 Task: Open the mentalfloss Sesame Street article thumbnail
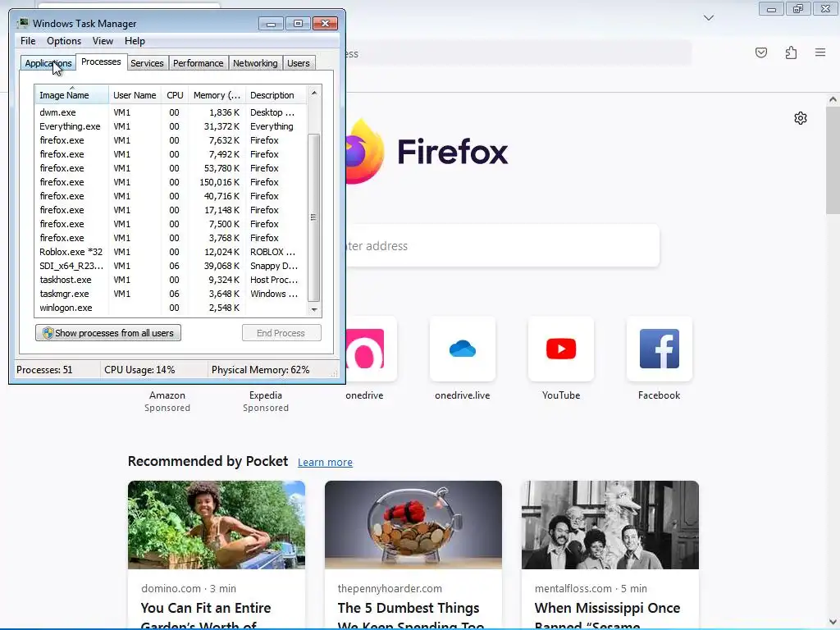[610, 524]
